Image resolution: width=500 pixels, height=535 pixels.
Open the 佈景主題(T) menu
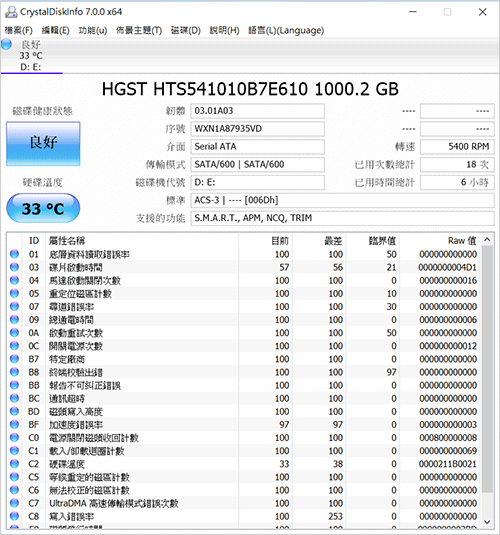pyautogui.click(x=139, y=30)
